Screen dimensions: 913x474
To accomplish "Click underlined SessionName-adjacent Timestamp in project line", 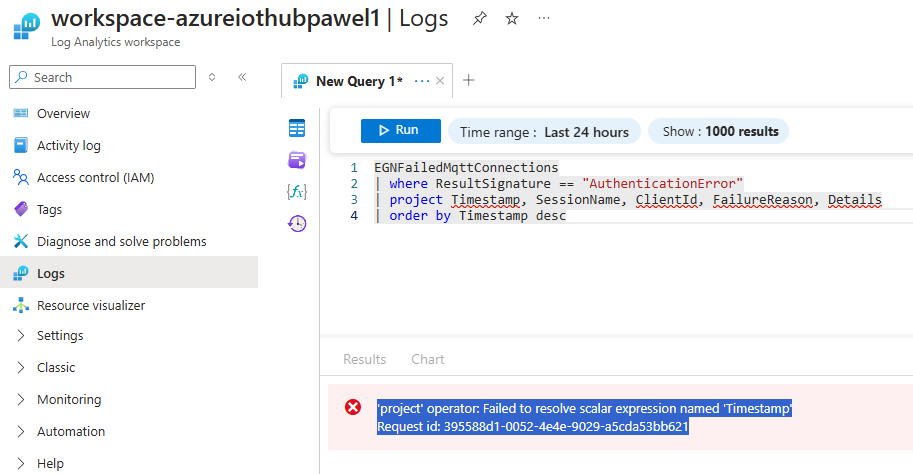I will 486,200.
